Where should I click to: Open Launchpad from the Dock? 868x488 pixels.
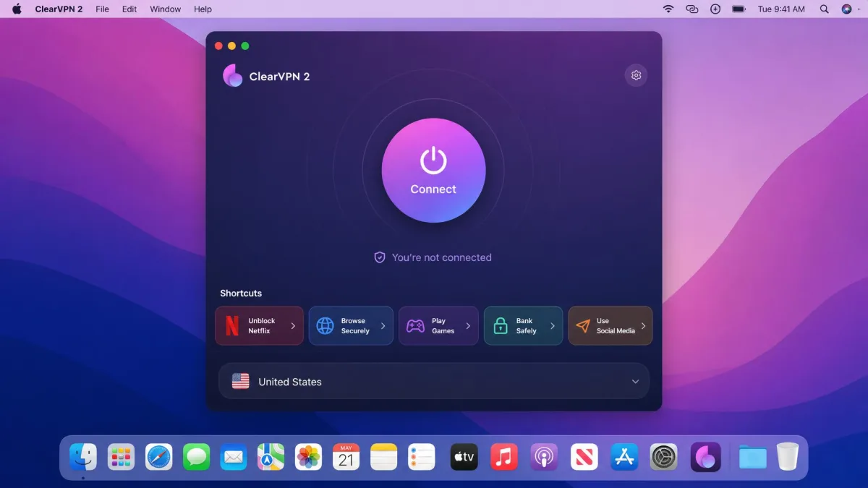click(x=121, y=457)
